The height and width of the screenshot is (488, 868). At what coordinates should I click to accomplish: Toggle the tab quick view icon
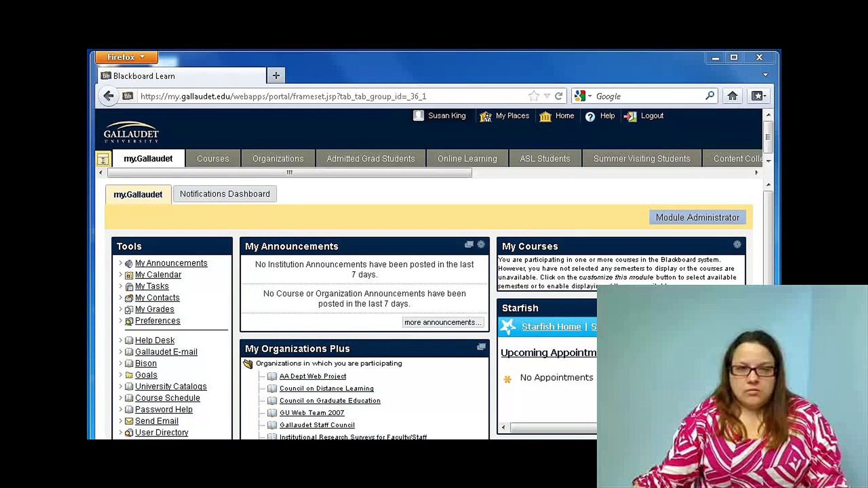coord(103,159)
